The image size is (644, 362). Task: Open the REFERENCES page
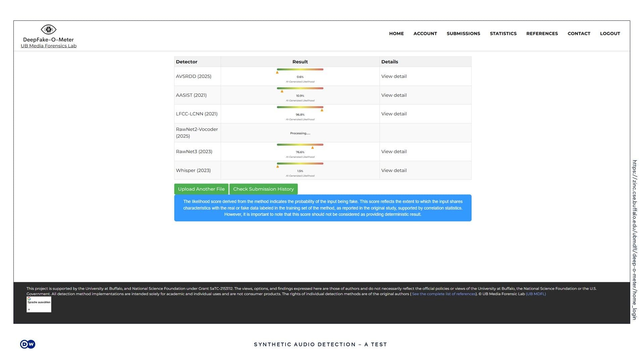[x=542, y=34]
